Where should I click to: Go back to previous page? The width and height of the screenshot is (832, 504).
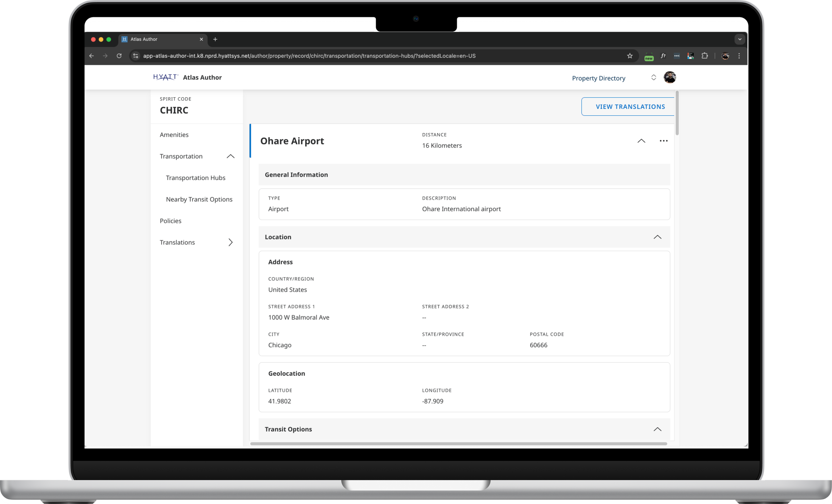92,56
